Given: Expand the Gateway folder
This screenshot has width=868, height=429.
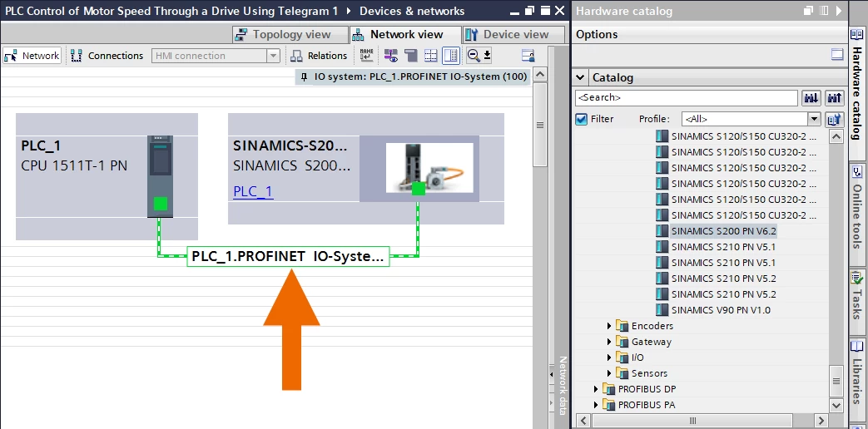Looking at the screenshot, I should coord(610,342).
